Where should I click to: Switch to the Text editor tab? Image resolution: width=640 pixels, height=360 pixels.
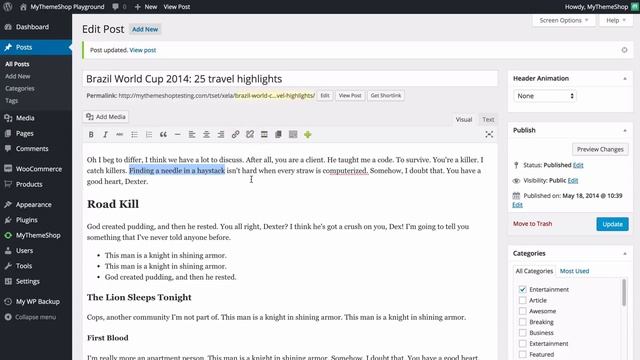(488, 119)
